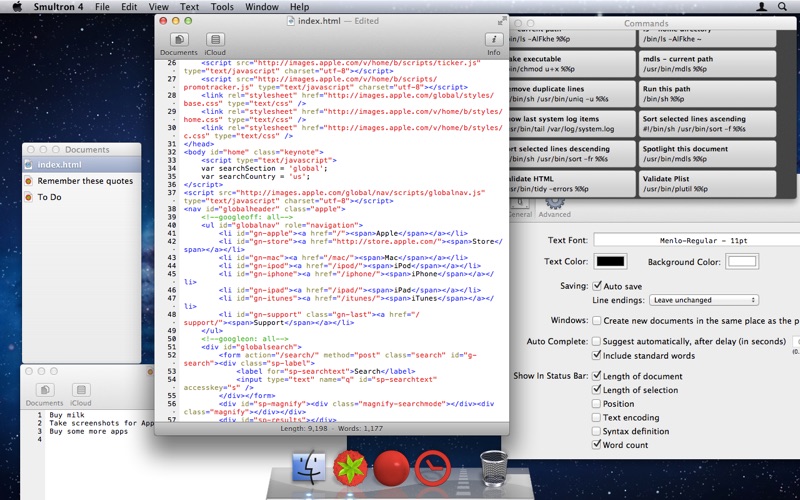
Task: Click Words: 1,177 in status bar
Action: (360, 429)
